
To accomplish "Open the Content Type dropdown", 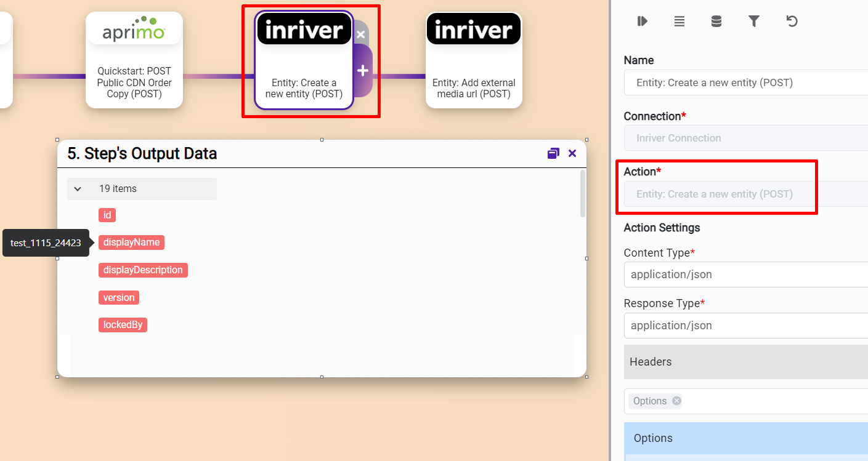I will click(745, 275).
